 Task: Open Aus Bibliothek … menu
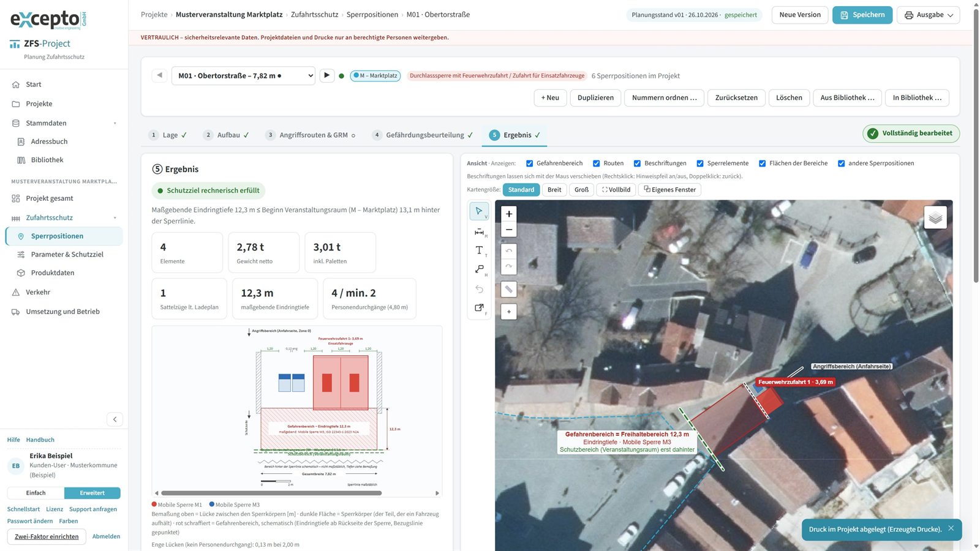(x=847, y=98)
